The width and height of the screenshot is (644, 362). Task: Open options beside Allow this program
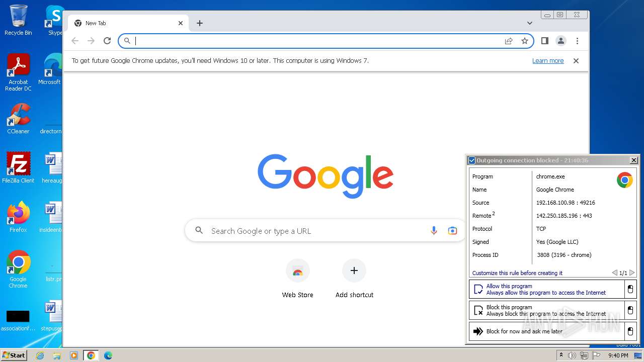(630, 289)
